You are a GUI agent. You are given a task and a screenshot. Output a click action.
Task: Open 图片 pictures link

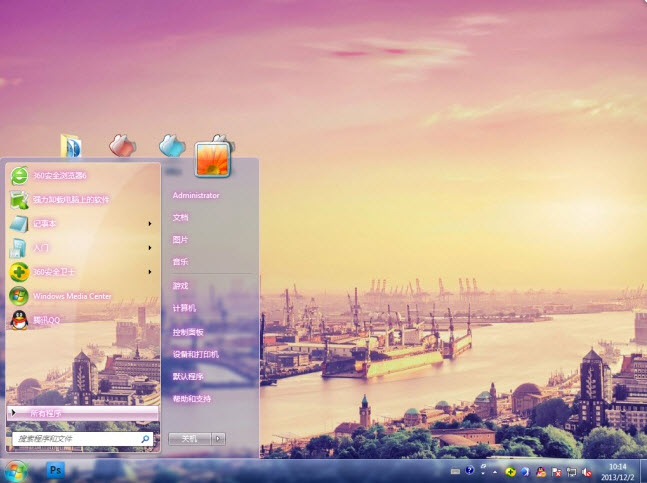(180, 240)
